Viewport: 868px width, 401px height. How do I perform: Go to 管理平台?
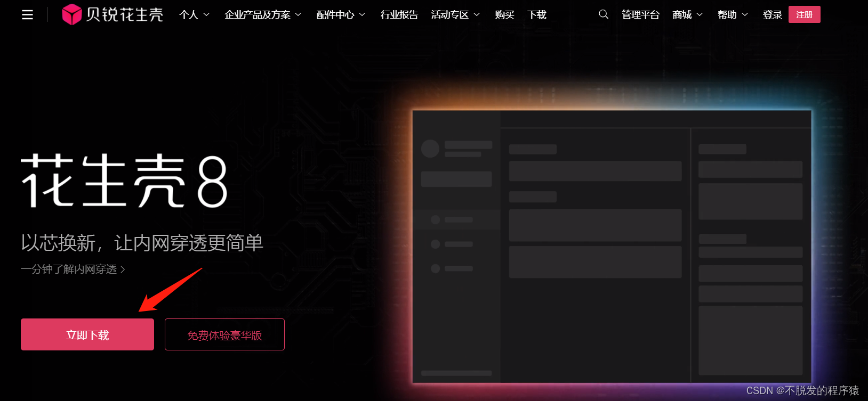click(x=640, y=15)
